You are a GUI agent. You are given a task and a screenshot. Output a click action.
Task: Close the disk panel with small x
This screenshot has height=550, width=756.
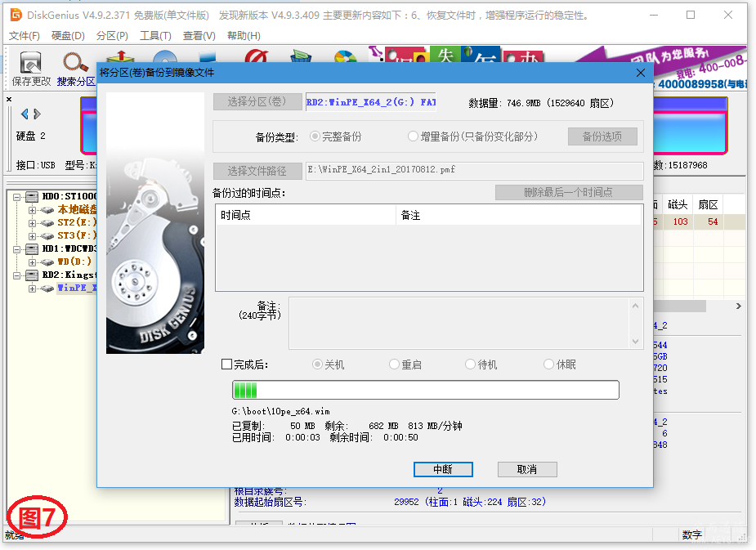tap(9, 100)
